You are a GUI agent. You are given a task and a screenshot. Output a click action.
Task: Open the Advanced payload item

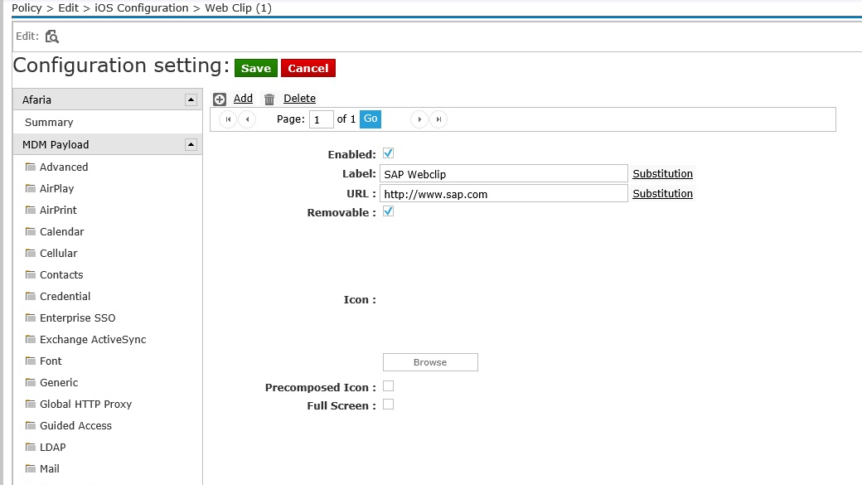coord(64,167)
